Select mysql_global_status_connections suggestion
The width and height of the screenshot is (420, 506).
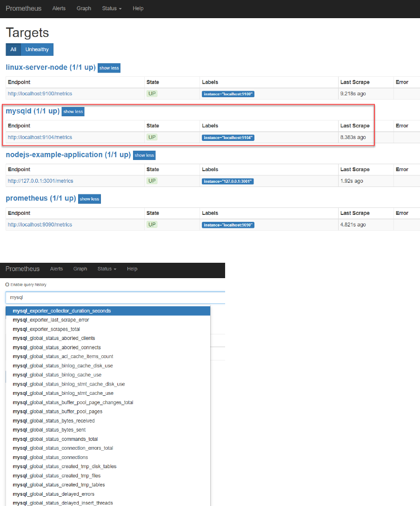[108, 457]
